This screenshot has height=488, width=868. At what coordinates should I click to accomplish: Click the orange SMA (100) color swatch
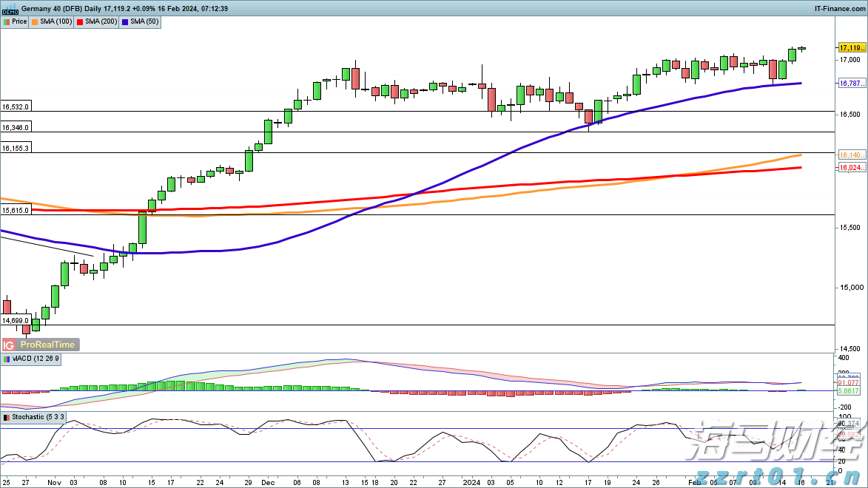coord(36,22)
